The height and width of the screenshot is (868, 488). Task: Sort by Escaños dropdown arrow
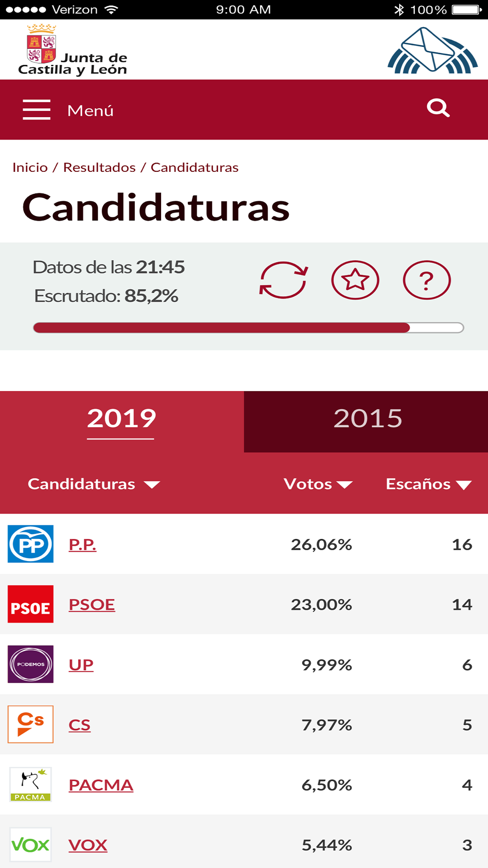click(x=464, y=485)
